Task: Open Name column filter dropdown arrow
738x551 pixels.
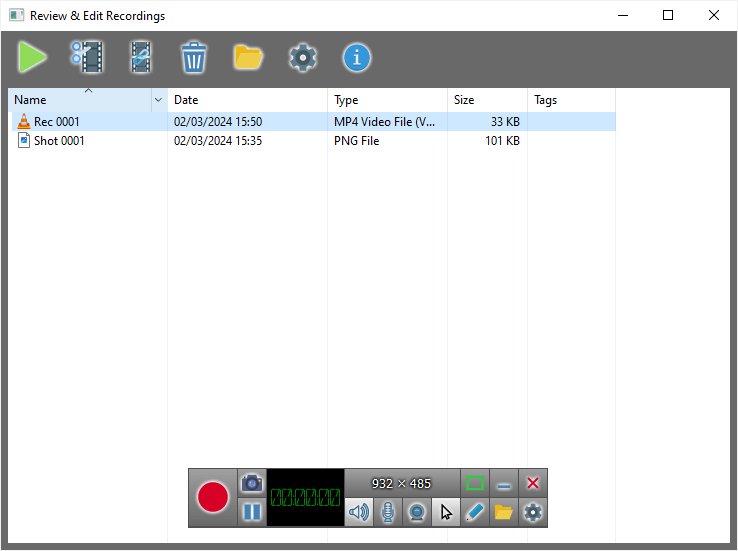Action: (x=159, y=100)
